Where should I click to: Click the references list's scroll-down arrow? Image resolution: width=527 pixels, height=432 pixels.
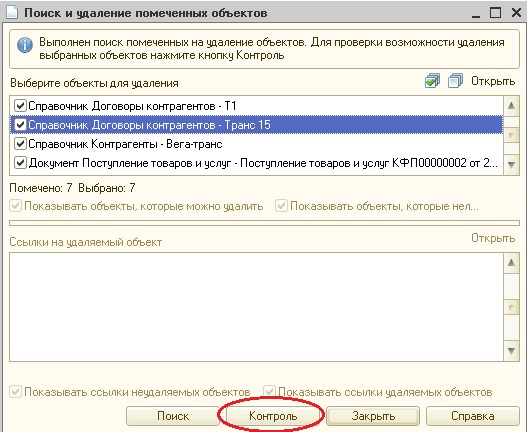click(x=511, y=351)
